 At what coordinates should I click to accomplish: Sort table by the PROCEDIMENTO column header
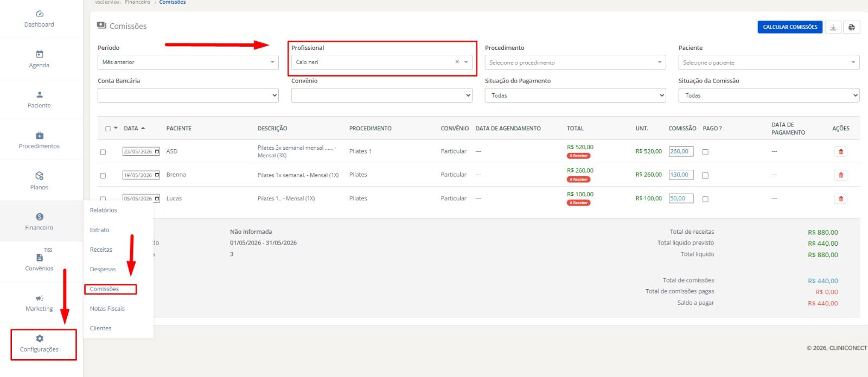pyautogui.click(x=371, y=129)
